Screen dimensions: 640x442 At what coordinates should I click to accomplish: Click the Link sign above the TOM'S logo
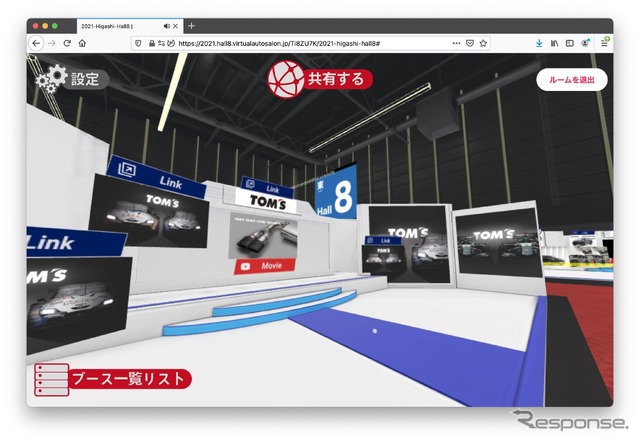267,187
